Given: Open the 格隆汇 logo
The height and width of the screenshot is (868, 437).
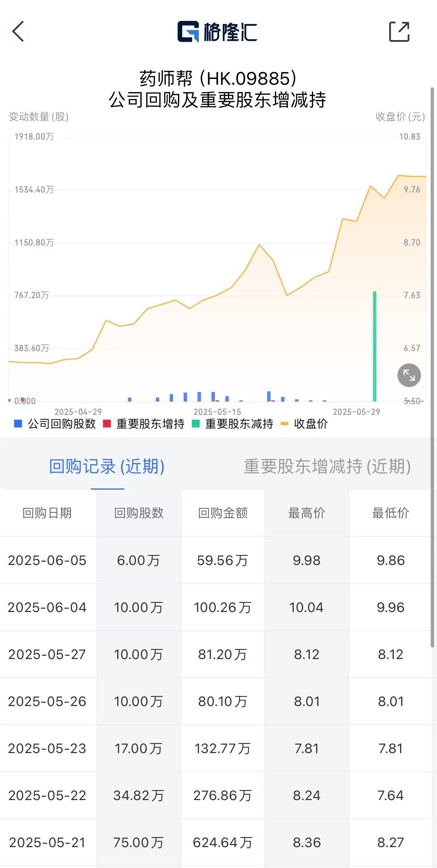Looking at the screenshot, I should pyautogui.click(x=217, y=31).
